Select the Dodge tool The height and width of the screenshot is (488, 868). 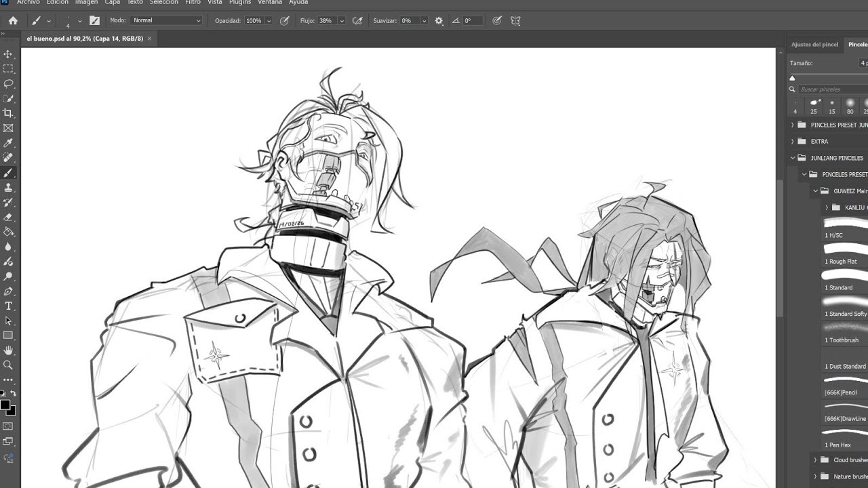click(8, 277)
